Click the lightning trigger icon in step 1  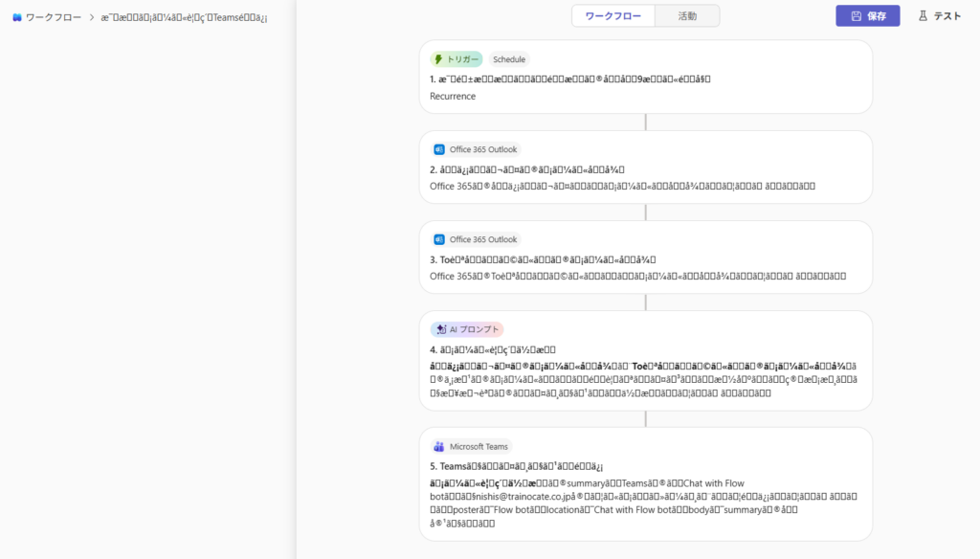click(x=438, y=59)
